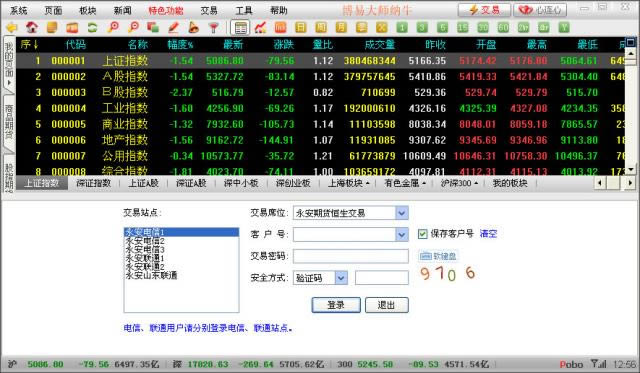
Task: Click the house home icon in toolbar
Action: pyautogui.click(x=32, y=27)
